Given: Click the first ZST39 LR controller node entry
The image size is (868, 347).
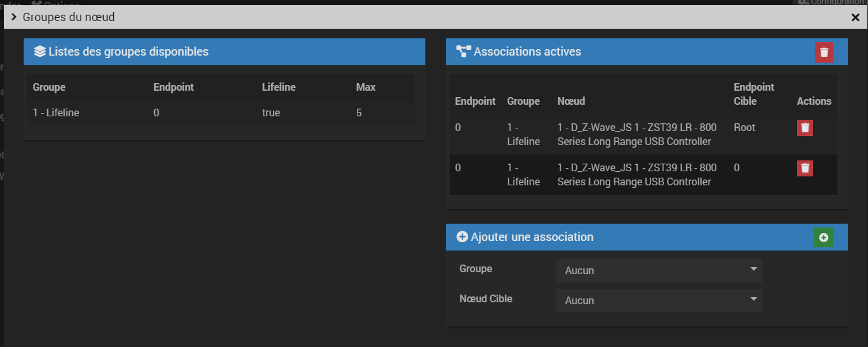Looking at the screenshot, I should click(x=636, y=135).
